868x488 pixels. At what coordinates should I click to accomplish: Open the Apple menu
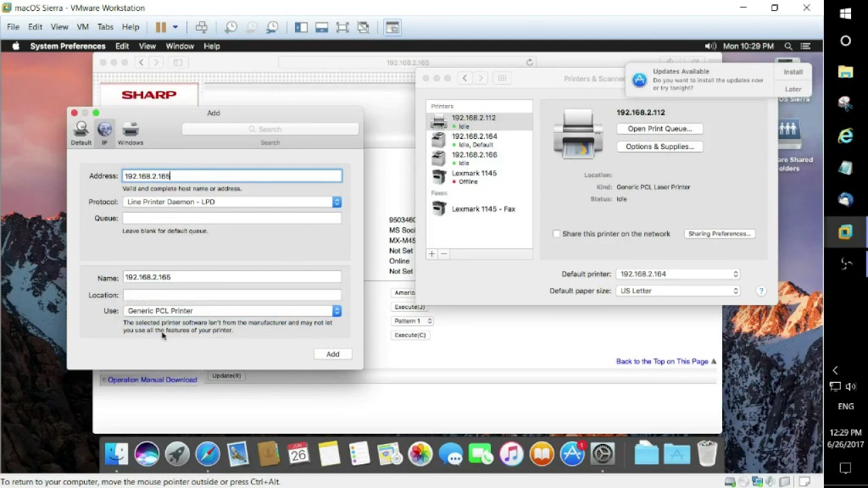pos(16,46)
